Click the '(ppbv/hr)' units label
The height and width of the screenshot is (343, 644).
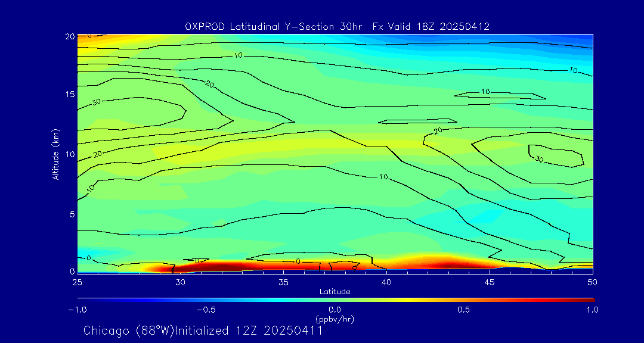point(335,319)
